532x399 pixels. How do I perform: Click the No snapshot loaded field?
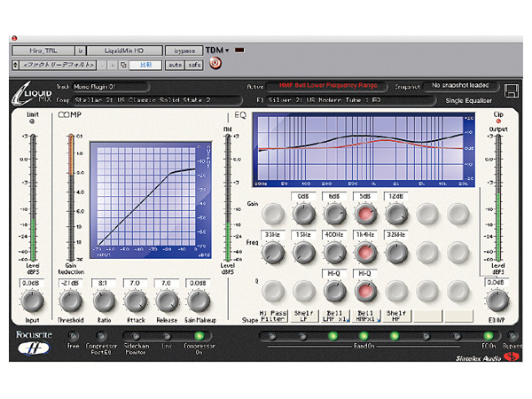tap(460, 86)
